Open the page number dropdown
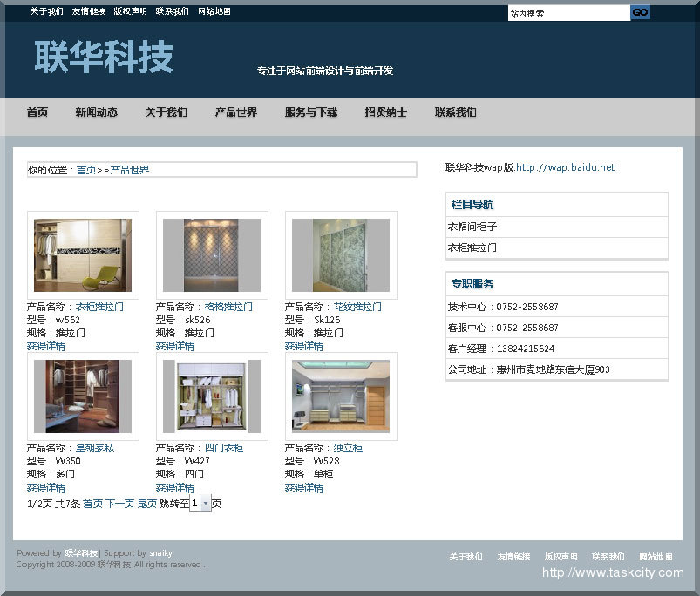This screenshot has height=596, width=700. (x=206, y=504)
